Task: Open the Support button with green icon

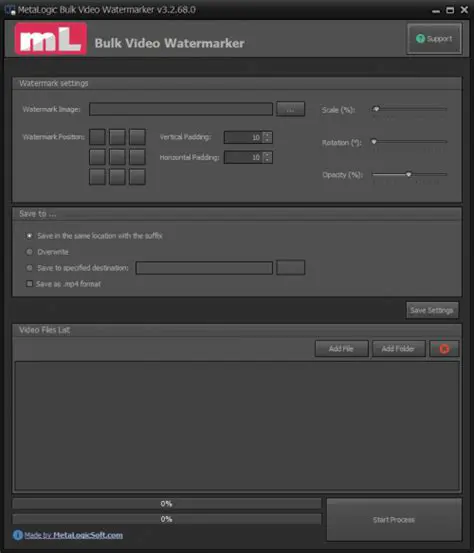Action: pos(434,39)
